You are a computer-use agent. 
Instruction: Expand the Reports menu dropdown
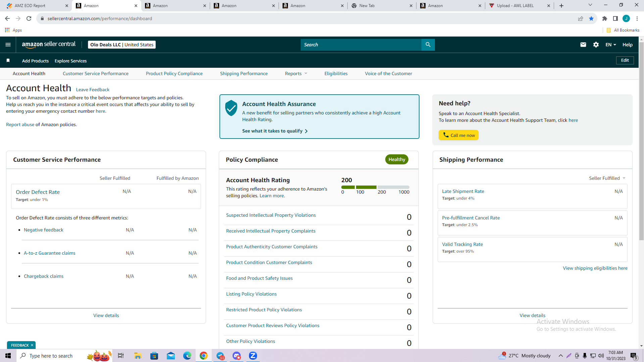pyautogui.click(x=296, y=73)
